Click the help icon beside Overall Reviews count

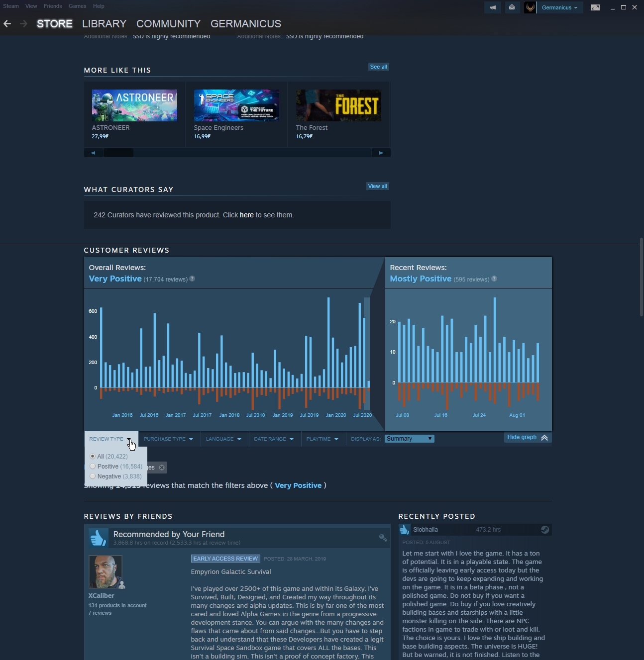192,279
